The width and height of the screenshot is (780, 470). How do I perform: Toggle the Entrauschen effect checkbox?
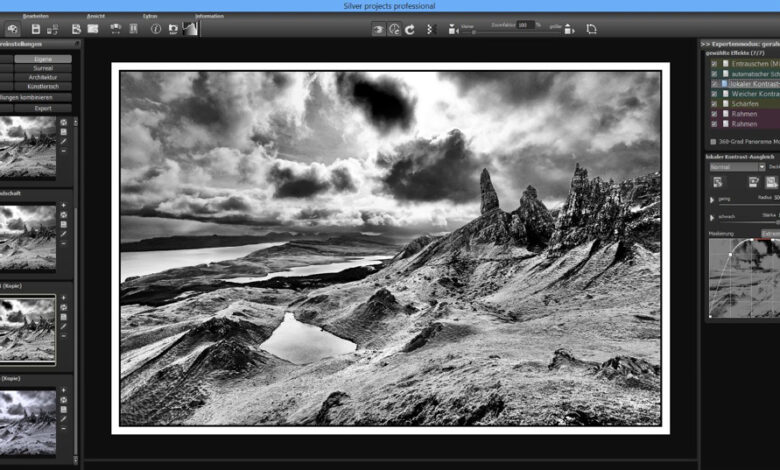pos(714,64)
